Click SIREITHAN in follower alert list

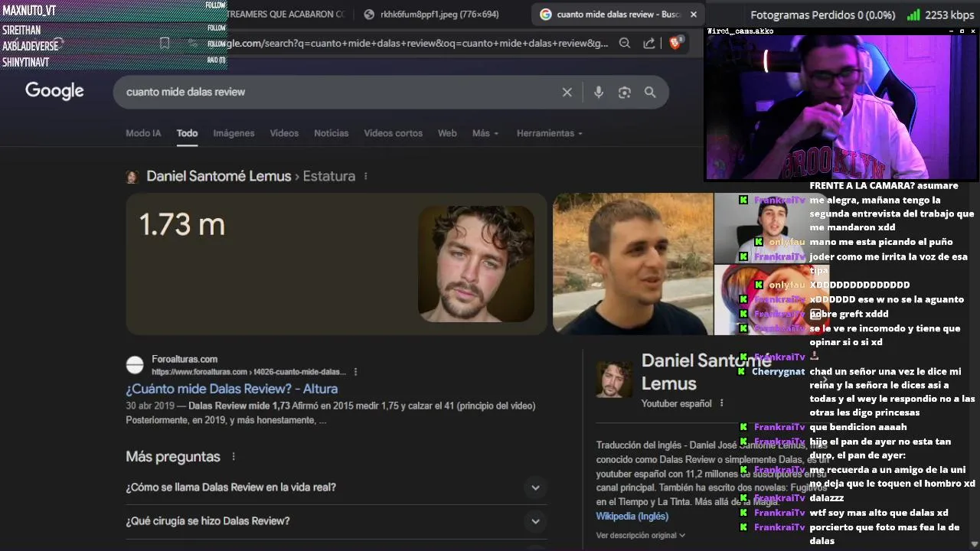click(x=21, y=30)
